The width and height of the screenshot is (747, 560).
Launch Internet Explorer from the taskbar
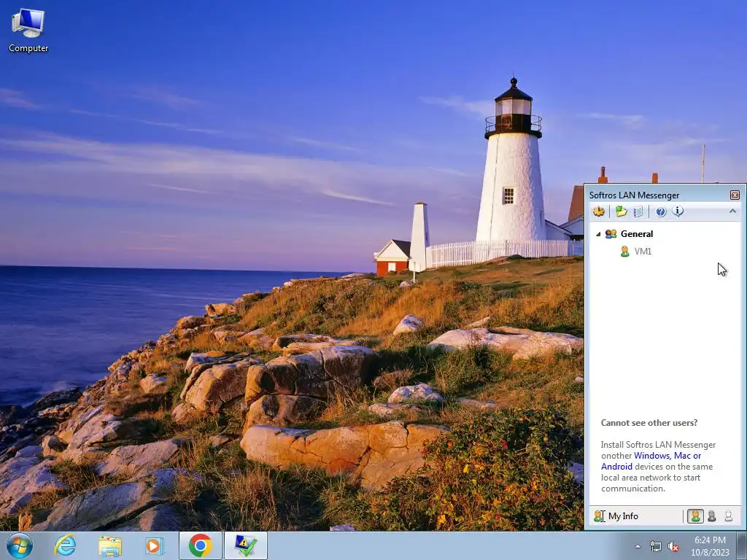click(x=65, y=545)
